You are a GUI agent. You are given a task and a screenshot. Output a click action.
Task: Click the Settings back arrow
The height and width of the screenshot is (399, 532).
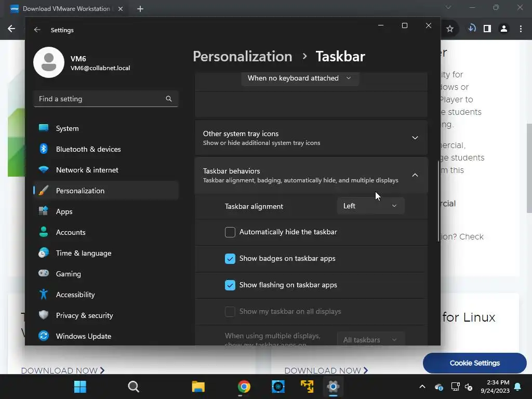37,30
